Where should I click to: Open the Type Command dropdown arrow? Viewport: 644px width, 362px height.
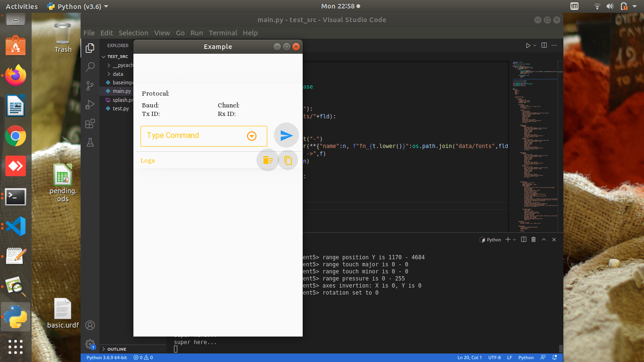pos(251,135)
